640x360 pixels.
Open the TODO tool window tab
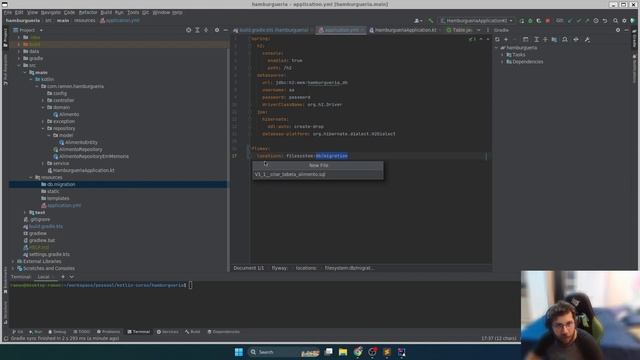tap(82, 332)
